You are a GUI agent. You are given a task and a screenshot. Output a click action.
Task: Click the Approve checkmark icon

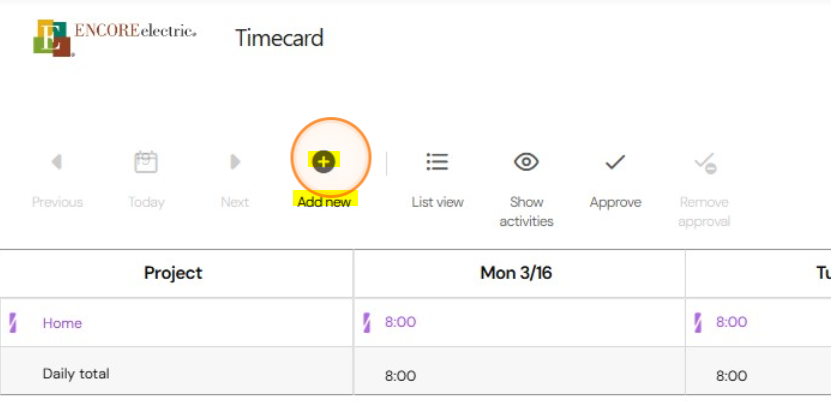pyautogui.click(x=615, y=162)
